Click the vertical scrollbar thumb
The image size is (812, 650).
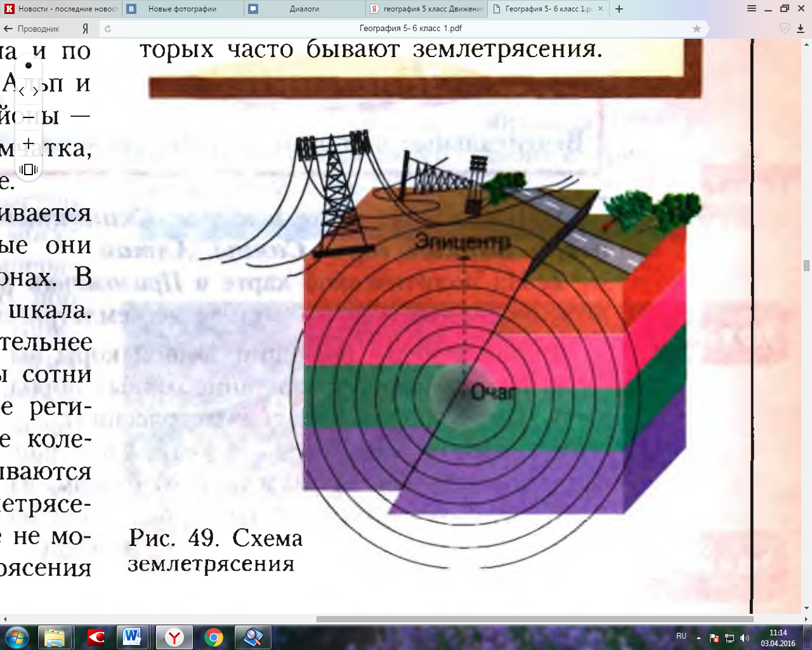pos(806,265)
